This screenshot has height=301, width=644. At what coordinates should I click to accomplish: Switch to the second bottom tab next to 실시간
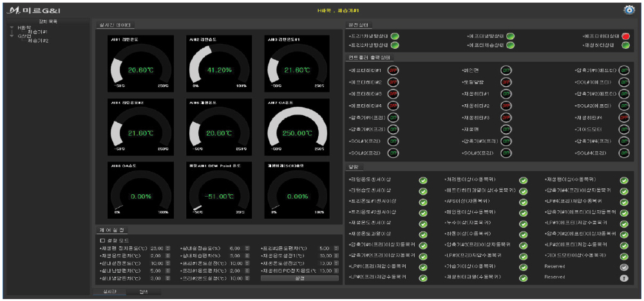click(144, 291)
